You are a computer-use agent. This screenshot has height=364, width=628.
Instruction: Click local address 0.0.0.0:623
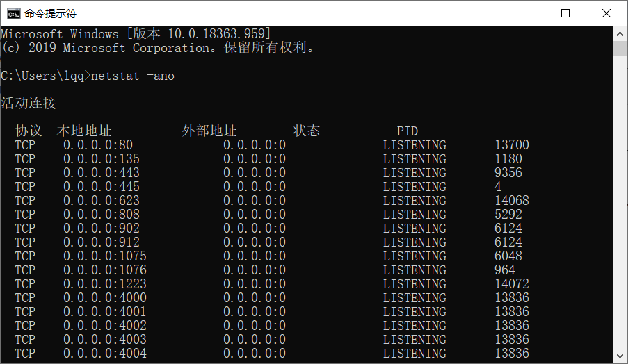pos(102,200)
